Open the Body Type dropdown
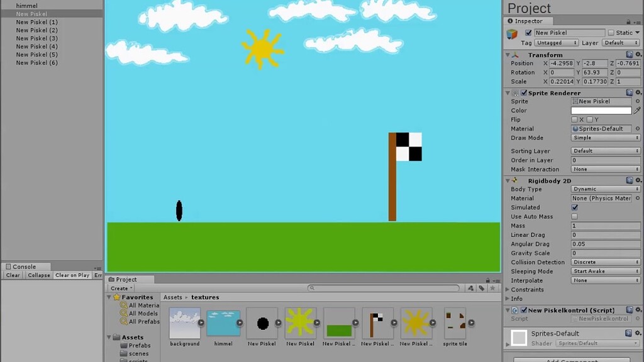Viewport: 644px width, 362px height. pos(604,189)
